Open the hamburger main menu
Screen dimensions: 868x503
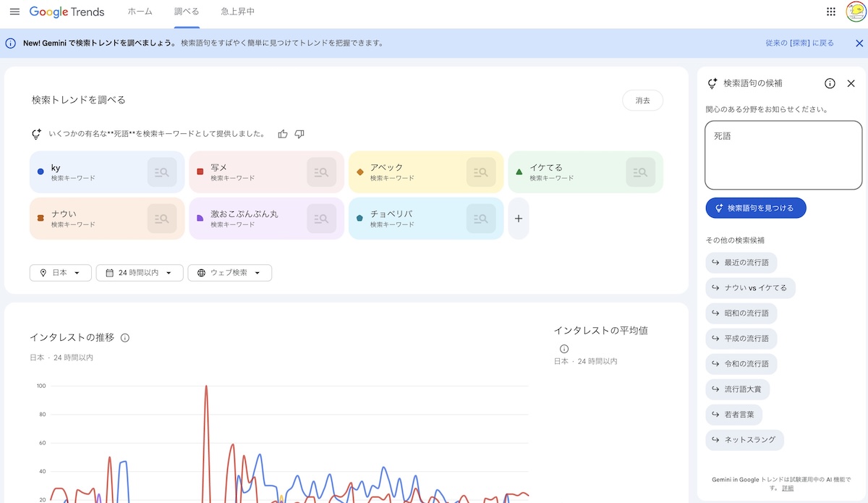(14, 12)
